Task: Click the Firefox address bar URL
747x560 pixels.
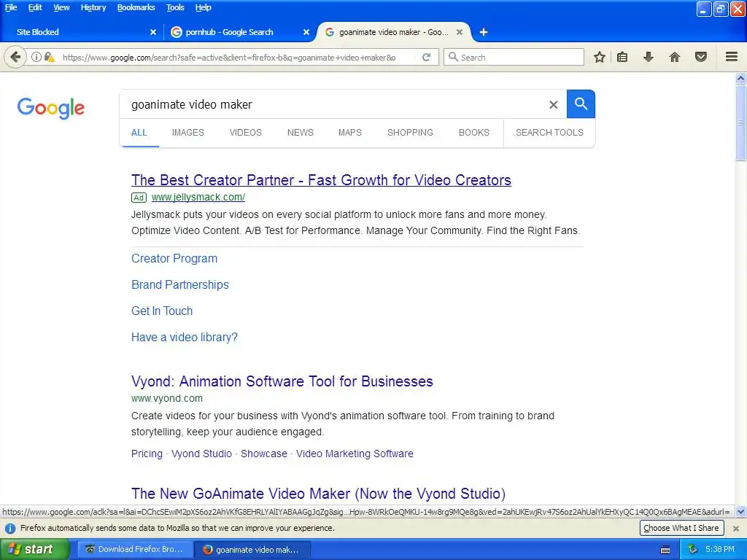Action: pos(229,58)
